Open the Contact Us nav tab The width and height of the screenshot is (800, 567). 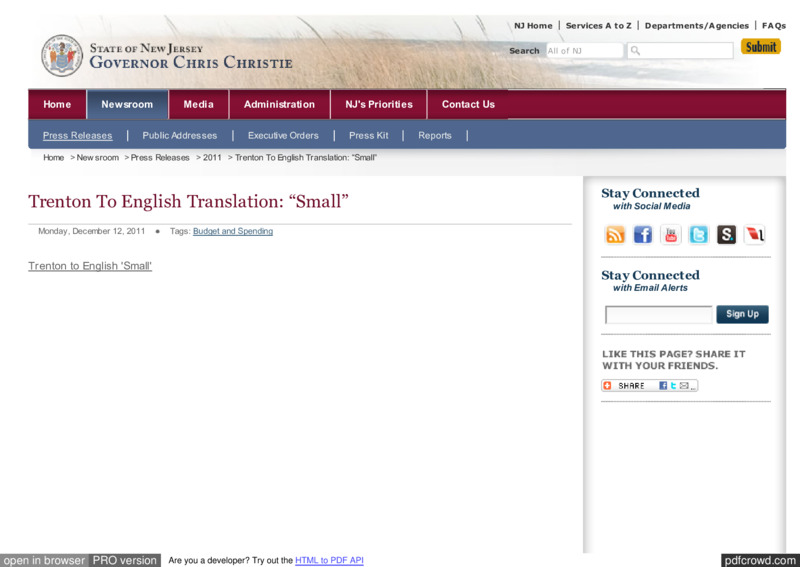468,104
